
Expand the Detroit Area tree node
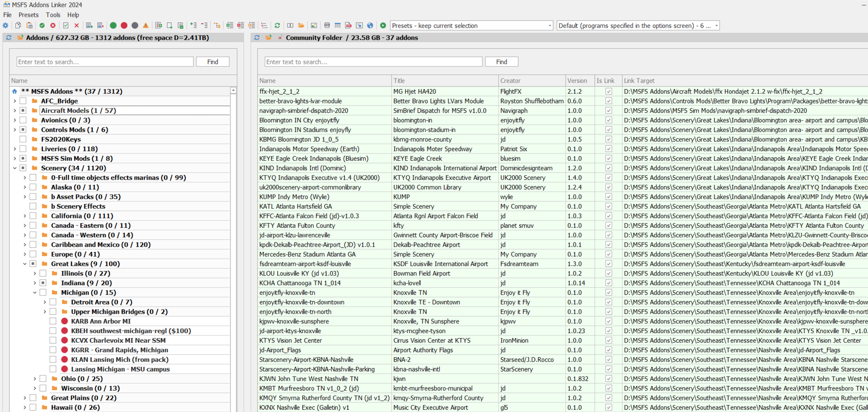[x=45, y=302]
